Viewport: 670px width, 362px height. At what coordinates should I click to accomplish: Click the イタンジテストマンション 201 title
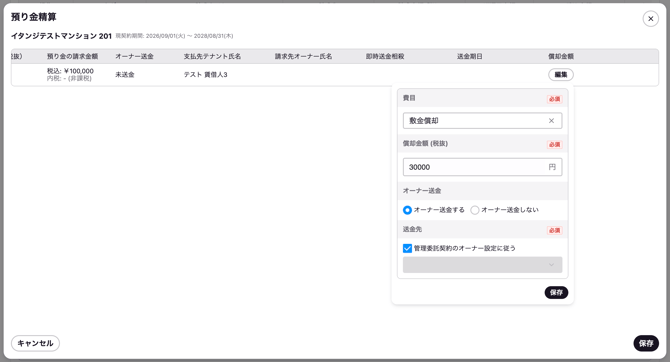(x=61, y=36)
